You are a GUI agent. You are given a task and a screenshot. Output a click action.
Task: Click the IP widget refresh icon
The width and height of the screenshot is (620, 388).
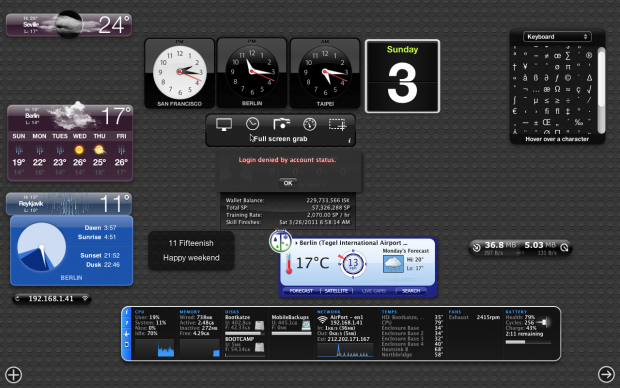click(x=17, y=299)
